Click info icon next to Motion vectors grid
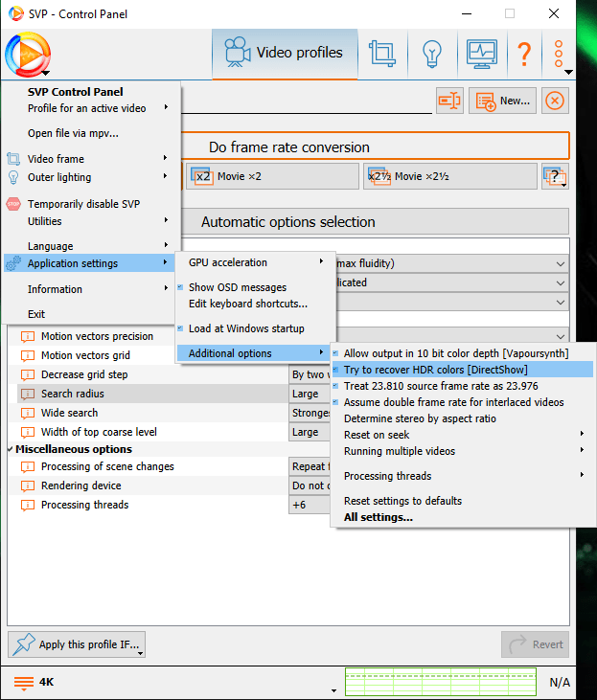The height and width of the screenshot is (700, 597). click(28, 356)
